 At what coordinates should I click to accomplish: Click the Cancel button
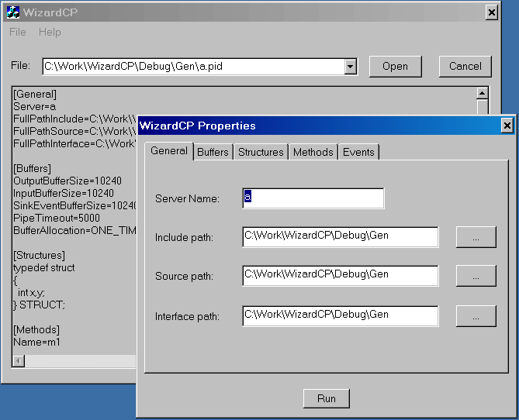465,67
